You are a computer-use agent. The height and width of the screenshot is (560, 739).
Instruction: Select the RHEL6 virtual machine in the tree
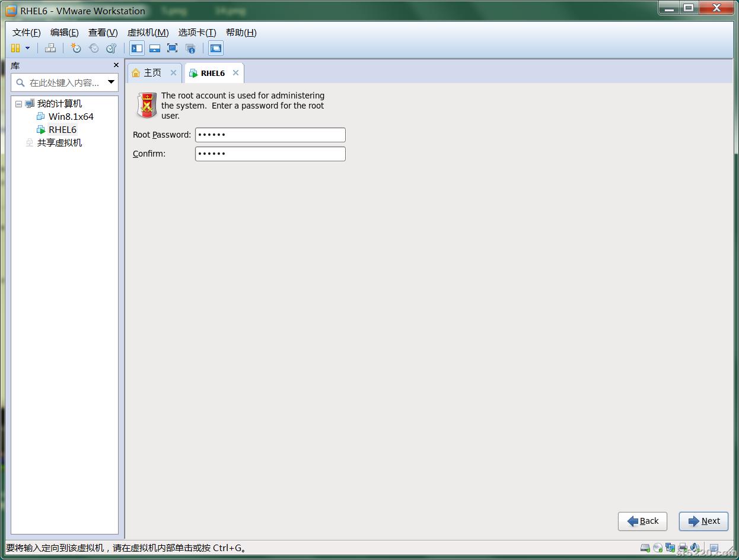click(x=62, y=129)
